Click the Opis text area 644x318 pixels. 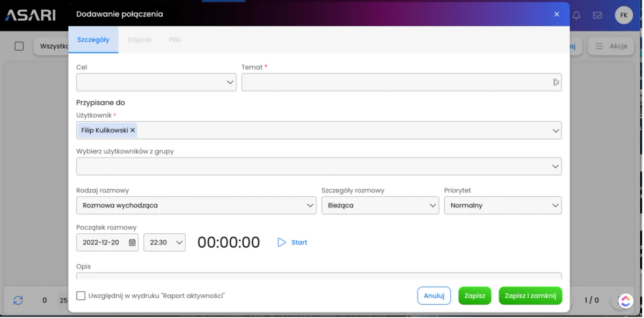pos(319,276)
